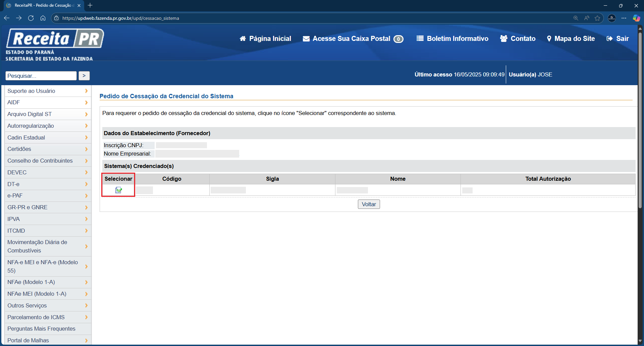Minimize the browser window

605,5
